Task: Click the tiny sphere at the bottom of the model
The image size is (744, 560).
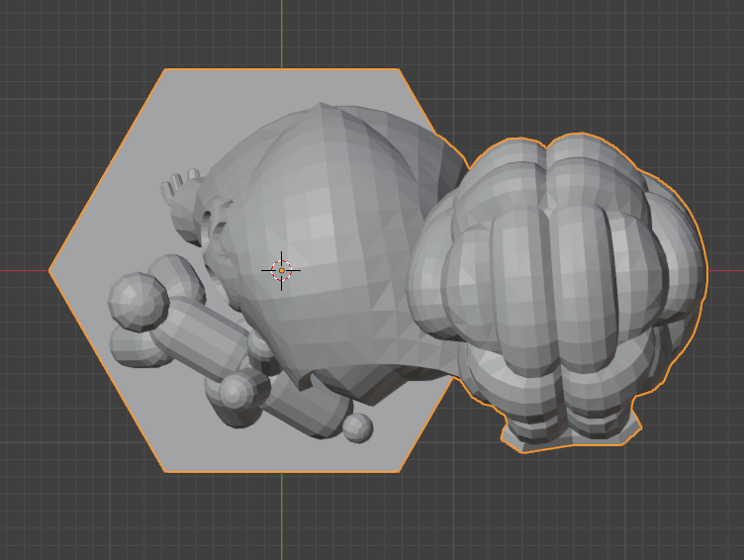Action: click(x=357, y=427)
